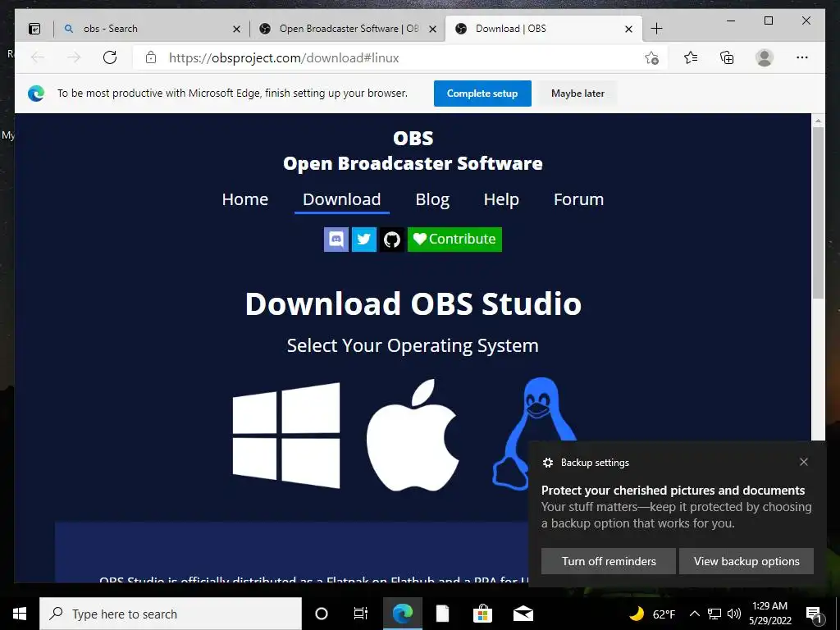Select the 'Download | OBS' tab
Viewport: 840px width, 630px height.
click(544, 29)
